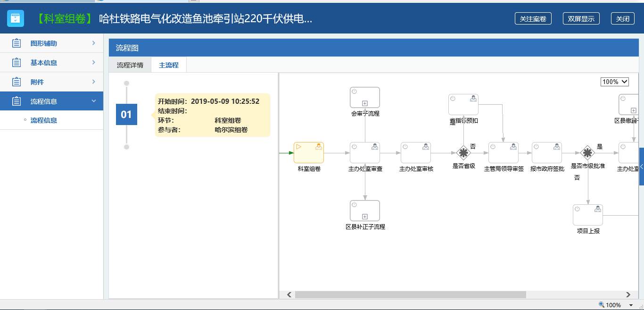This screenshot has height=310, width=644.
Task: Click the blue calendar app icon in header
Action: coord(16,18)
